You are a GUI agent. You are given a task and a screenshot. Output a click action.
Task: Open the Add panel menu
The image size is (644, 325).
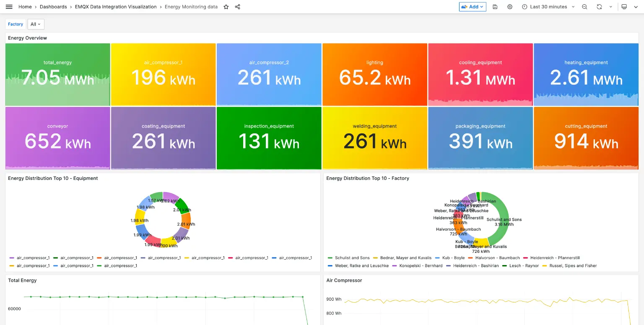point(473,7)
